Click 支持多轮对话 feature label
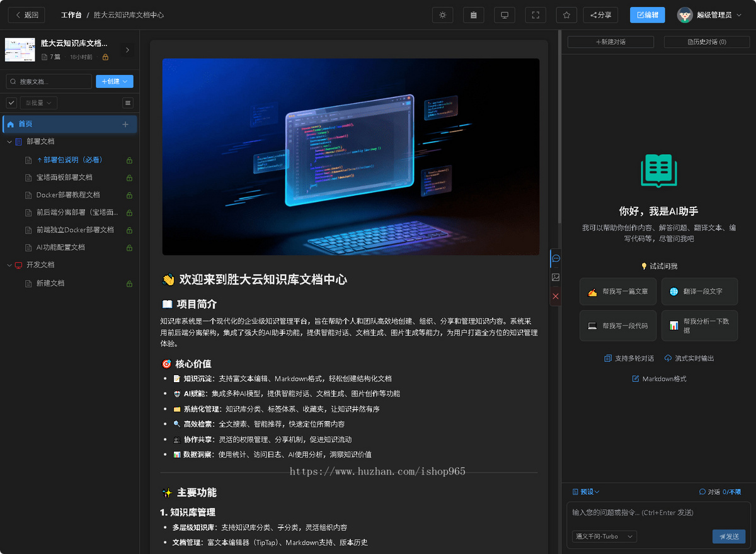 click(x=629, y=358)
